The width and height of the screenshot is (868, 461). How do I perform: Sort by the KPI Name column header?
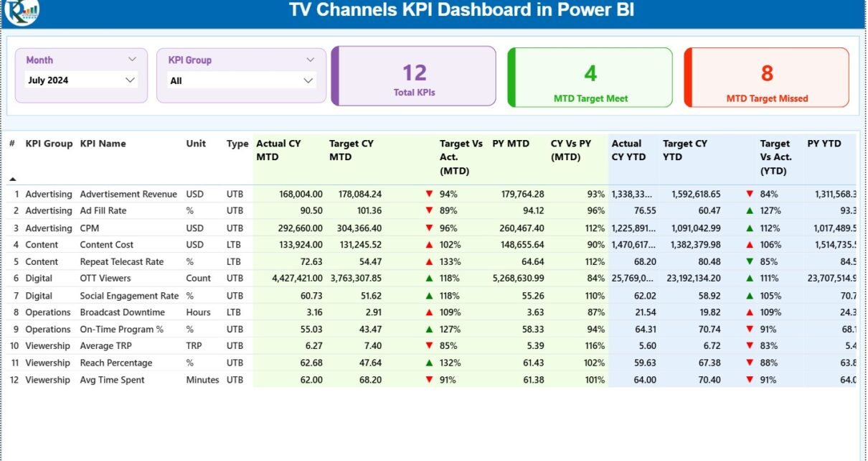click(103, 144)
